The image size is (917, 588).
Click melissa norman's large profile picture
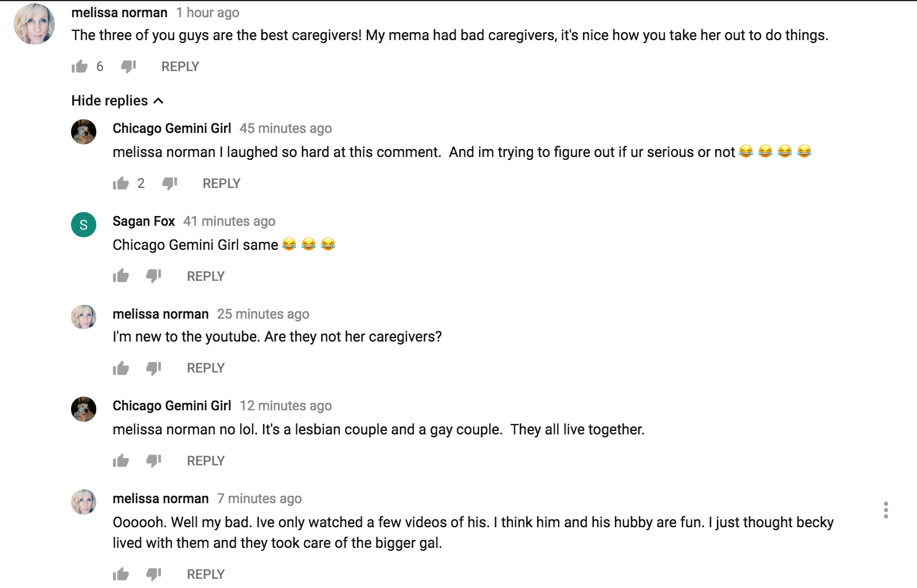(x=34, y=24)
